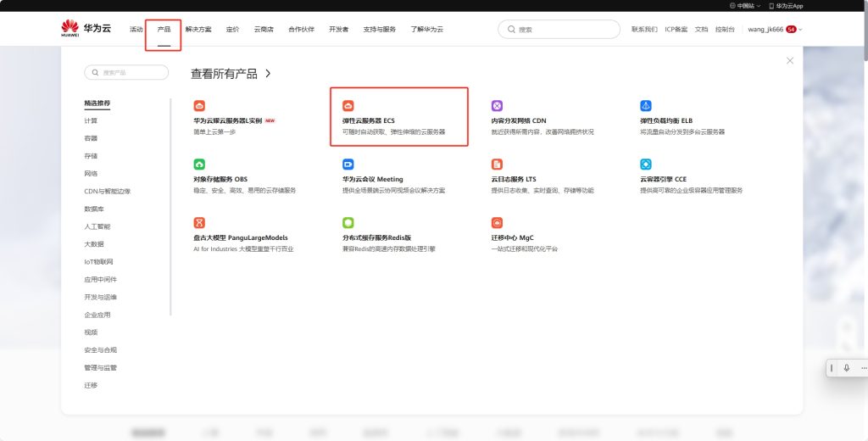
Task: Click the 分布式缓存服务Redis版 icon
Action: (x=348, y=223)
